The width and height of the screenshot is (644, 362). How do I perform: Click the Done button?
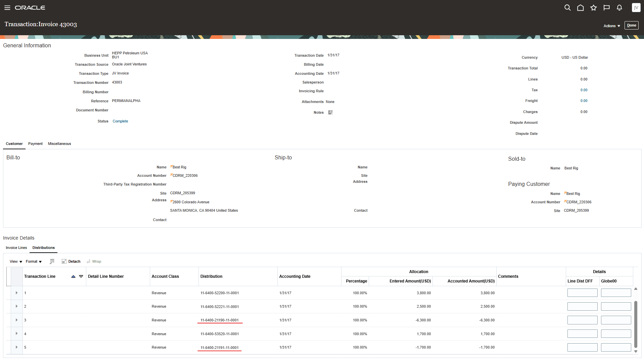point(631,25)
